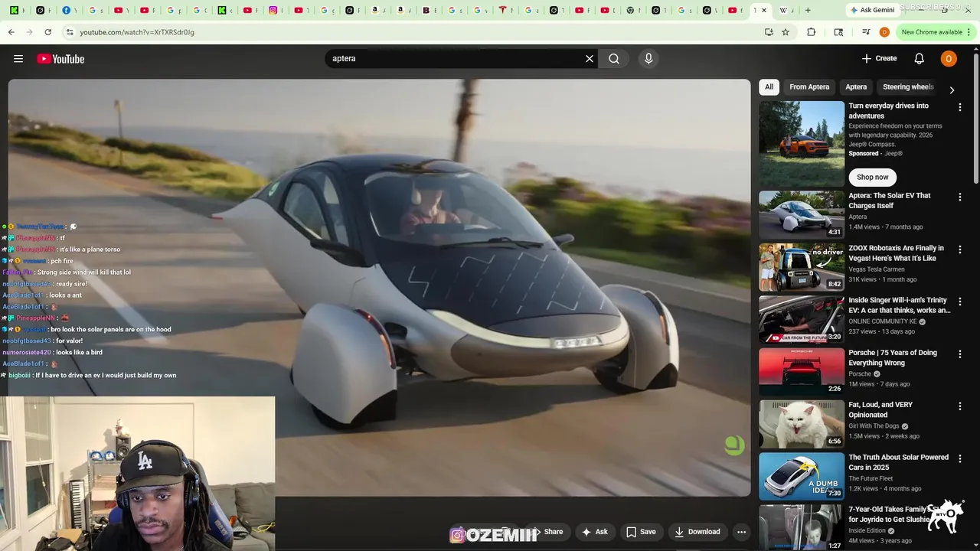
Task: Select the From Aptera chip
Action: point(809,87)
